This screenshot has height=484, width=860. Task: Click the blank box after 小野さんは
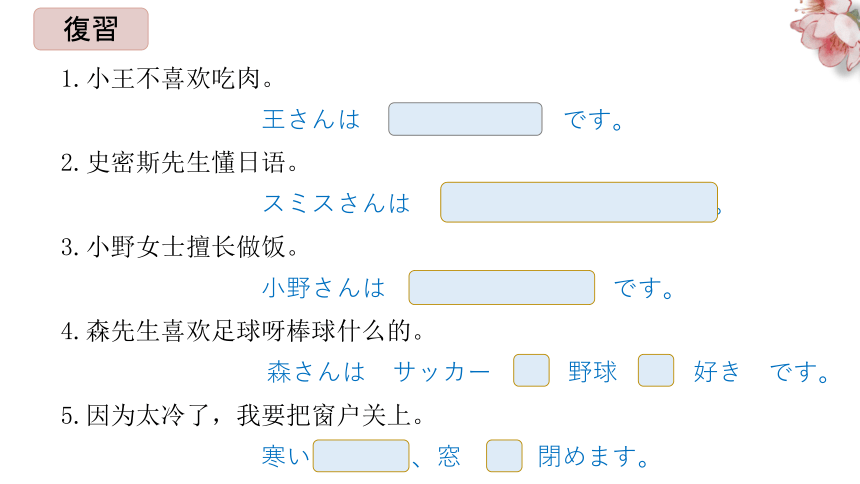click(501, 288)
